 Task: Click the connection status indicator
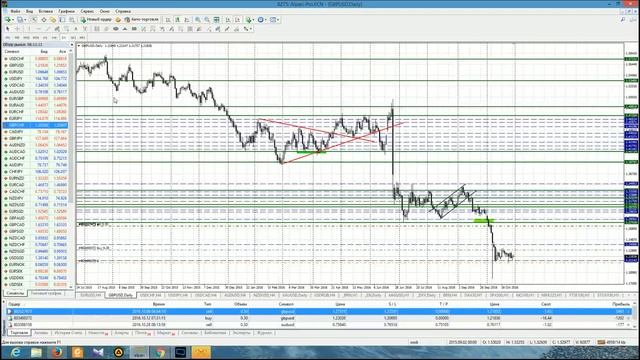point(611,342)
